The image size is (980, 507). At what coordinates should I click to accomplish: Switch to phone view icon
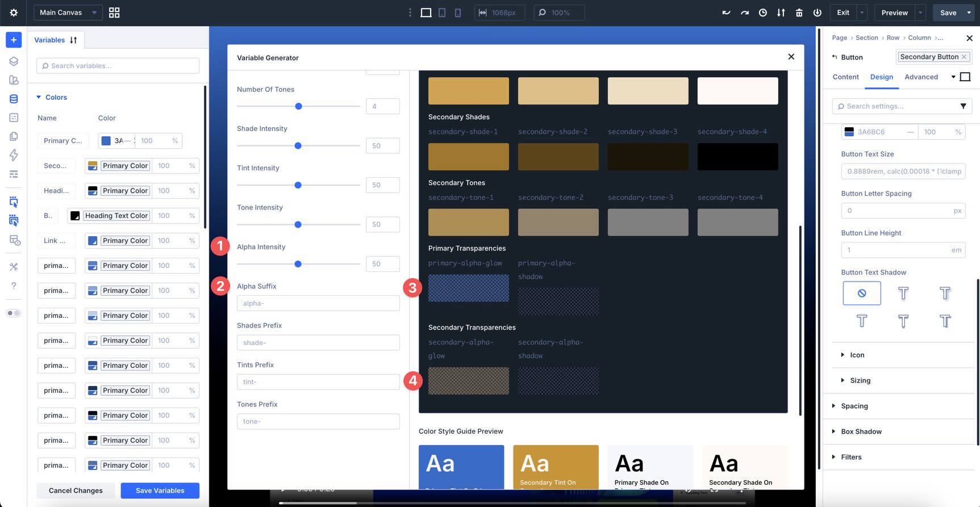click(x=458, y=12)
